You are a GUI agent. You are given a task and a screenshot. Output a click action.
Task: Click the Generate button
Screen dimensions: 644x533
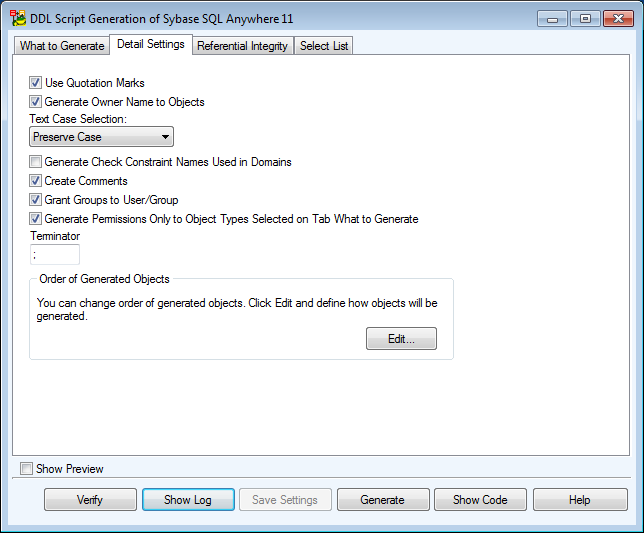383,500
